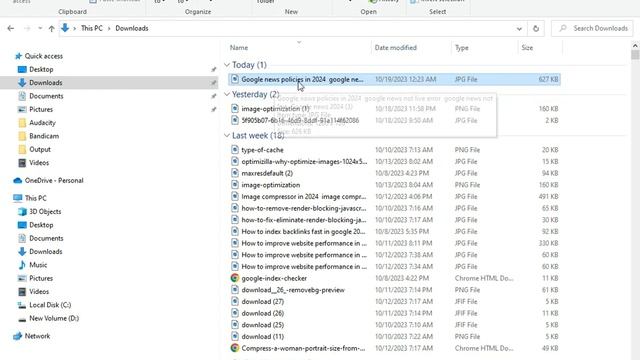Image resolution: width=640 pixels, height=360 pixels.
Task: Open Pictures under Quick access
Action: coord(41,109)
